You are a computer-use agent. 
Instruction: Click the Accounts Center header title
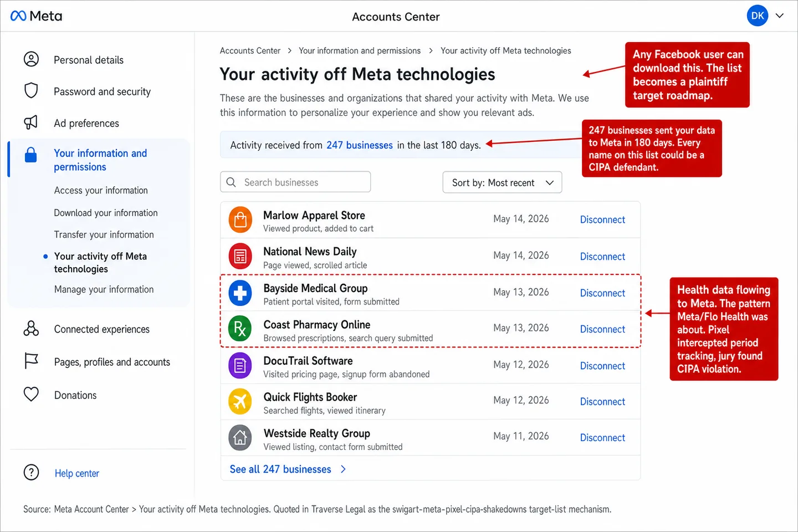[x=396, y=17]
